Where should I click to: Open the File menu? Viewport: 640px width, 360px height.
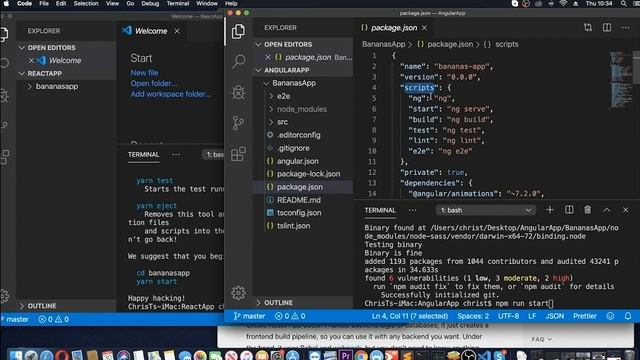44,4
